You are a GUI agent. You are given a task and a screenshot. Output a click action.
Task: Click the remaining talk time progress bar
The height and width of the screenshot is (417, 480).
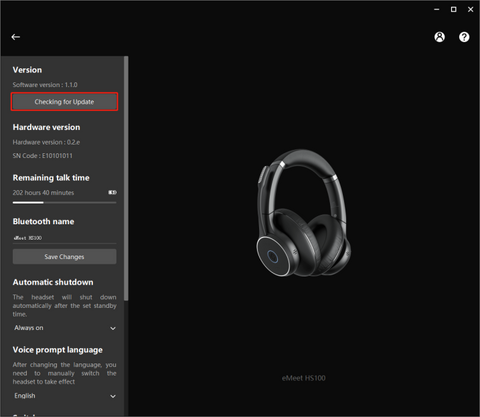click(64, 202)
